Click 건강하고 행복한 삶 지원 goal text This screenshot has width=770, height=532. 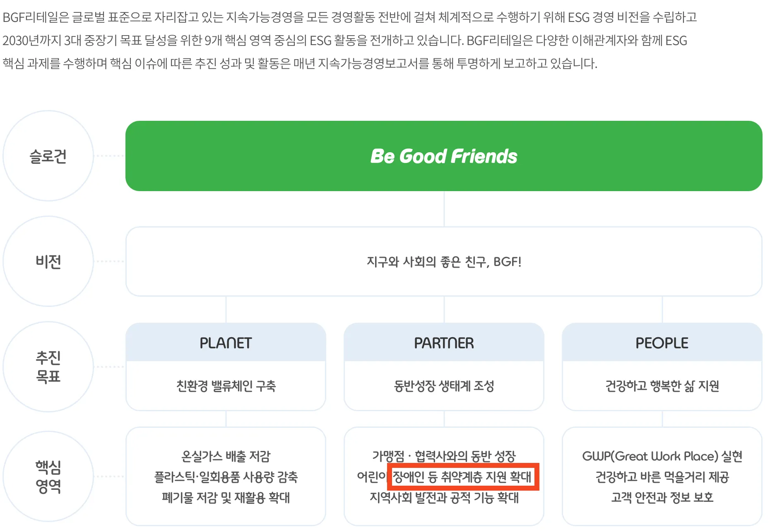(x=662, y=386)
